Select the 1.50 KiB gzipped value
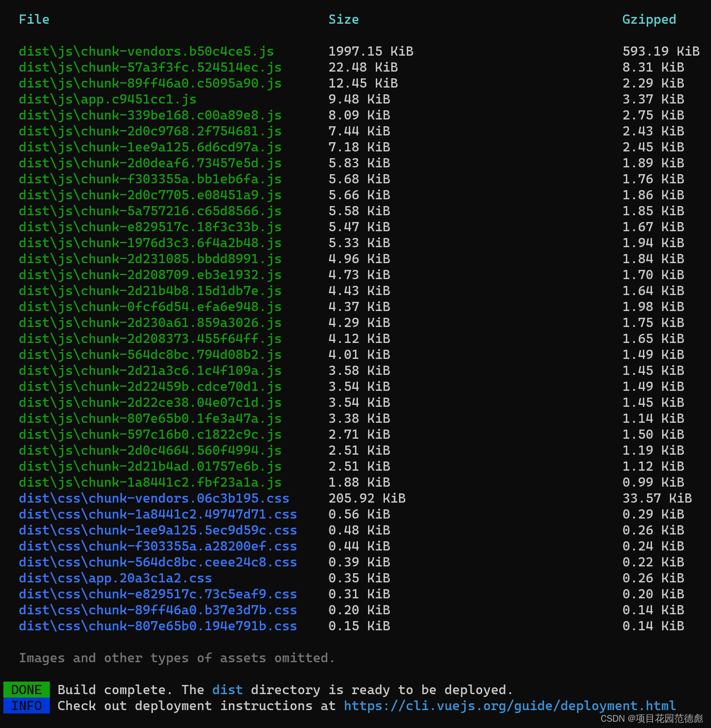 point(653,434)
